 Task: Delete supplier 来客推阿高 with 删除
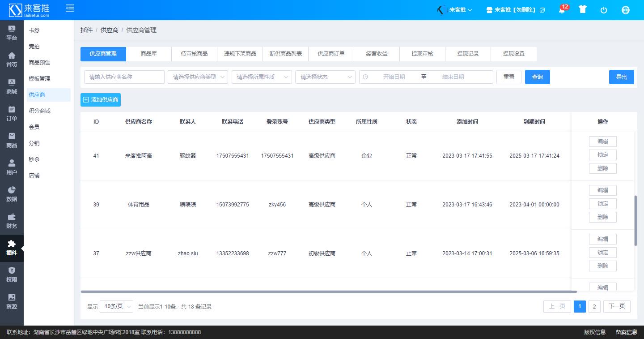click(x=602, y=168)
